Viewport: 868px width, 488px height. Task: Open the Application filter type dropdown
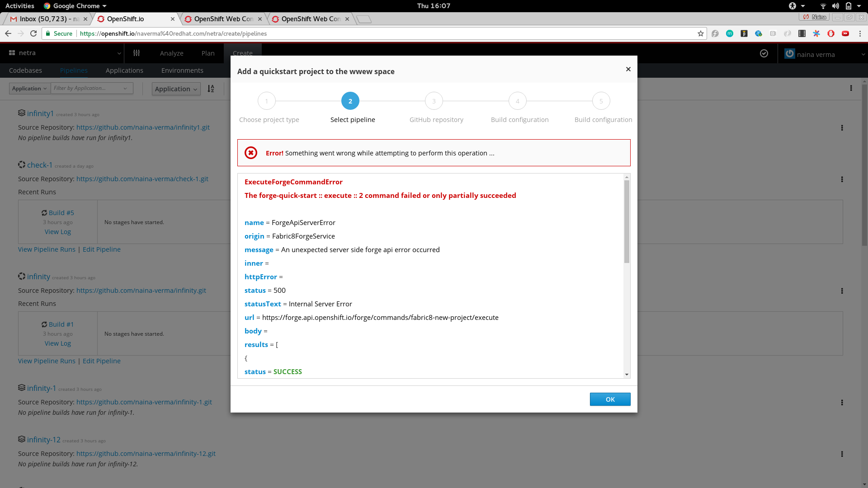click(x=29, y=88)
